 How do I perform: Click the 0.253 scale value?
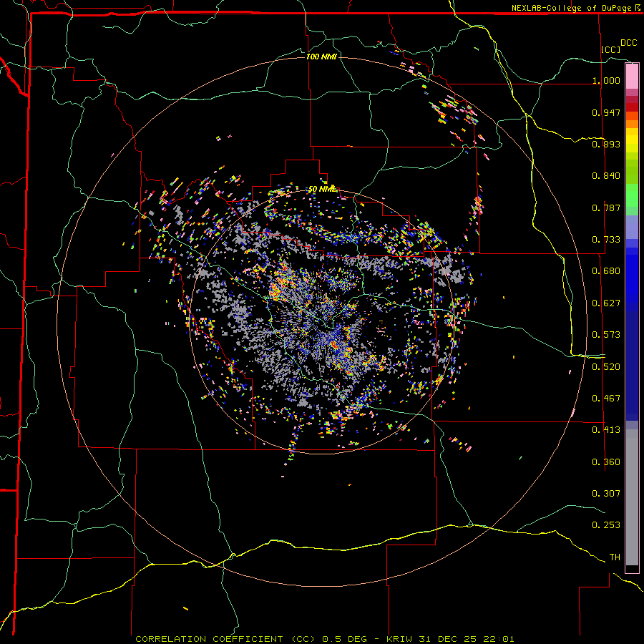(606, 525)
